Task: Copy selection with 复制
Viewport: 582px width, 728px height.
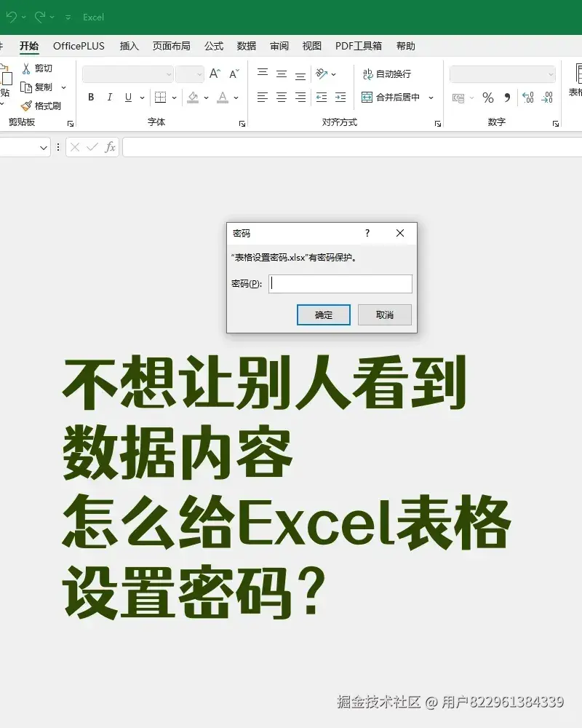Action: point(37,87)
